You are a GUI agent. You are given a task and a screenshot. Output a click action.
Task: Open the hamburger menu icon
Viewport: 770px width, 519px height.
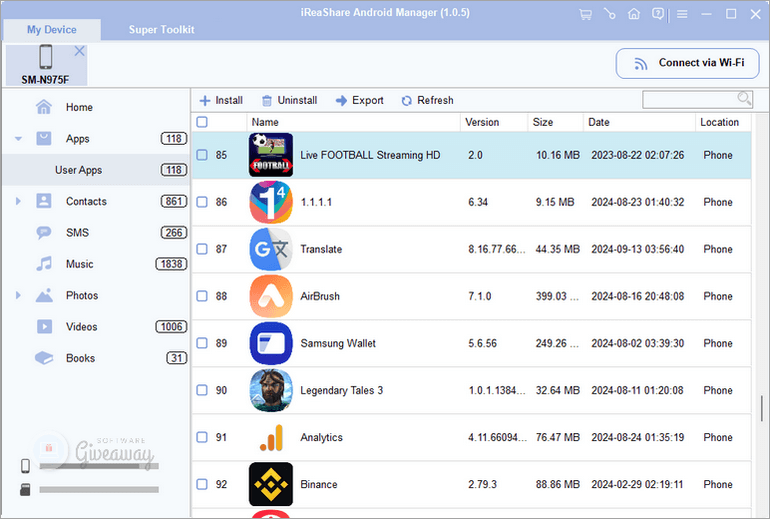pos(682,14)
